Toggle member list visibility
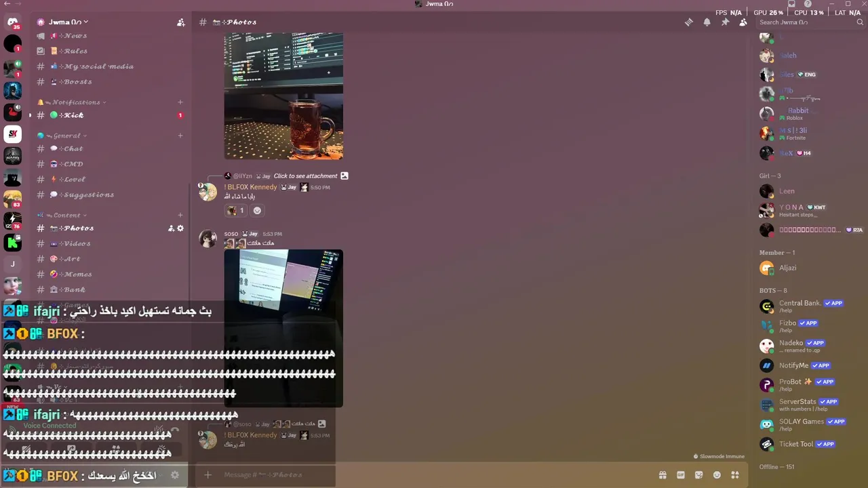This screenshot has height=488, width=868. (743, 22)
